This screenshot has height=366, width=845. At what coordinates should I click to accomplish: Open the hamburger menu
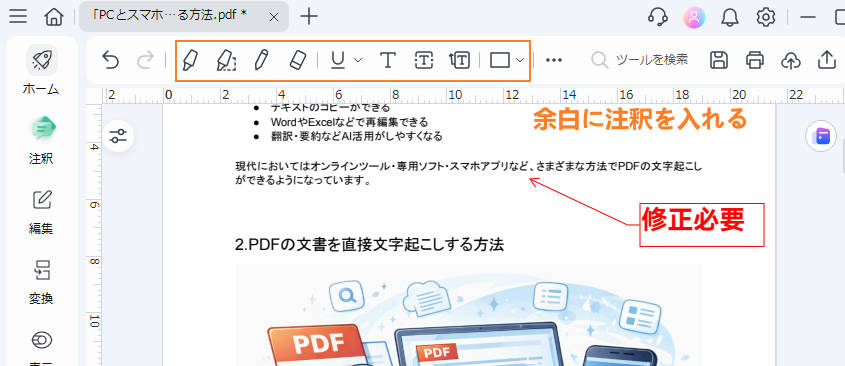18,17
